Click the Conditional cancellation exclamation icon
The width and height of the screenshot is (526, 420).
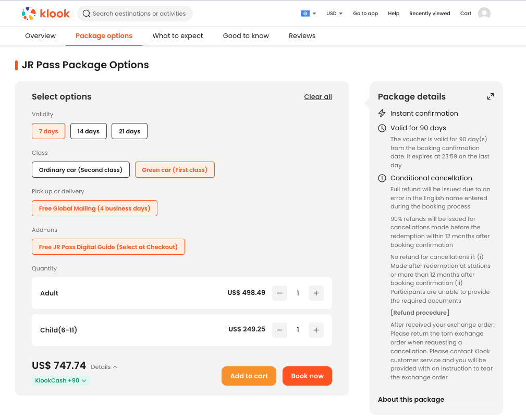(x=382, y=178)
